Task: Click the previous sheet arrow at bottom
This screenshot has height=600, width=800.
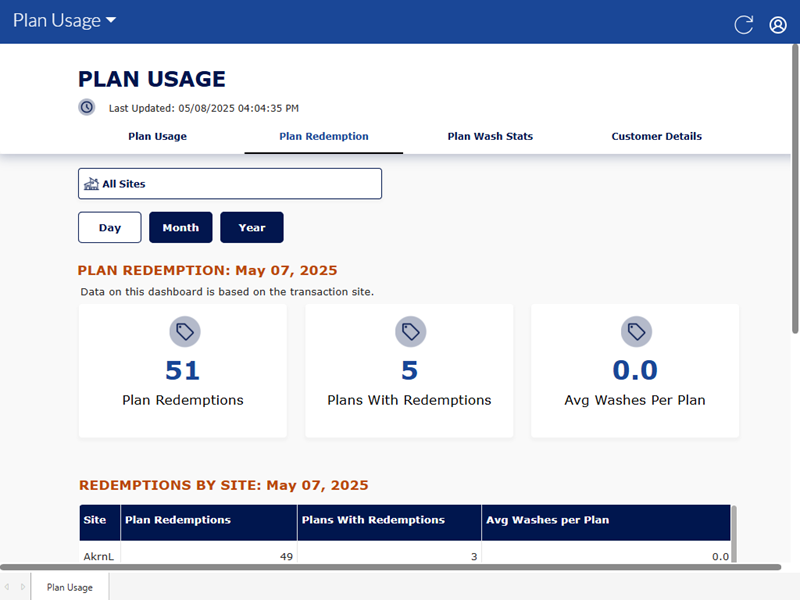Action: tap(7, 587)
